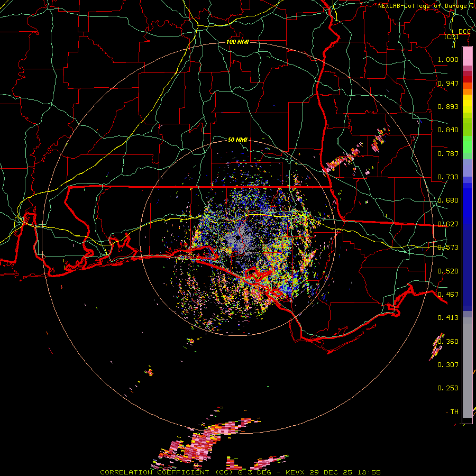Image resolution: width=476 pixels, height=476 pixels.
Task: Select the 0.787 scale value
Action: pyautogui.click(x=448, y=153)
